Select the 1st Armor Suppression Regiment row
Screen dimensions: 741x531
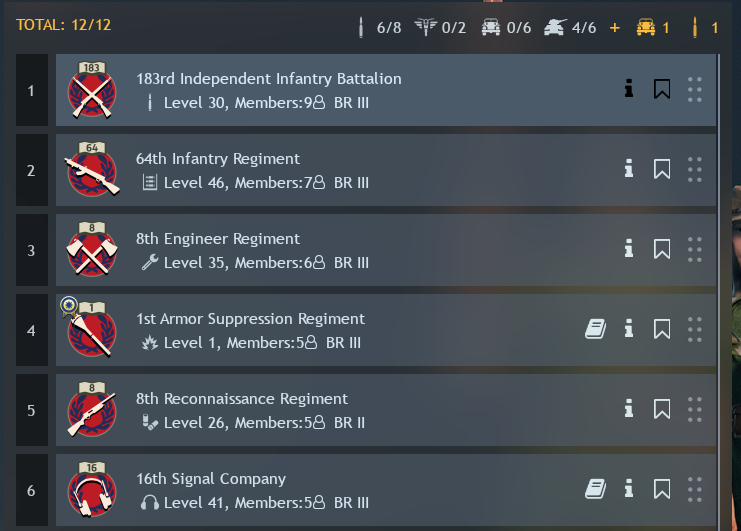tap(386, 330)
